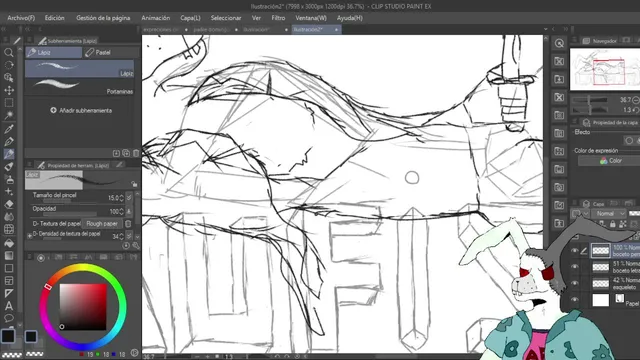Lock layer using padlock icon
The height and width of the screenshot is (360, 640).
point(612,224)
